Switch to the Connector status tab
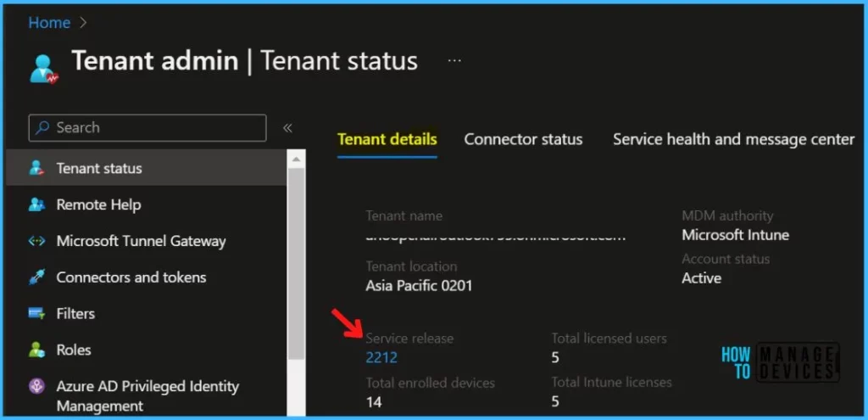Image resolution: width=868 pixels, height=420 pixels. click(523, 139)
